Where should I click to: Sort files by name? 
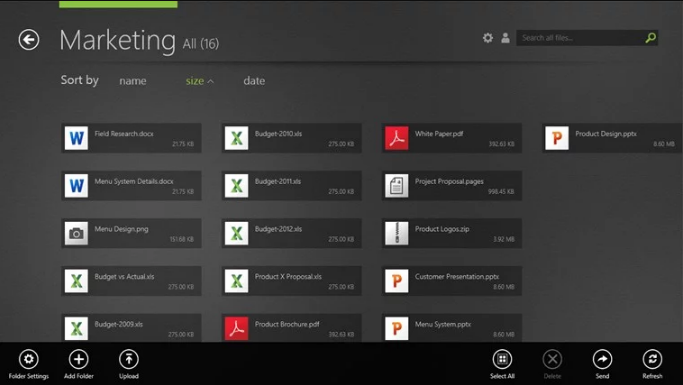(133, 81)
